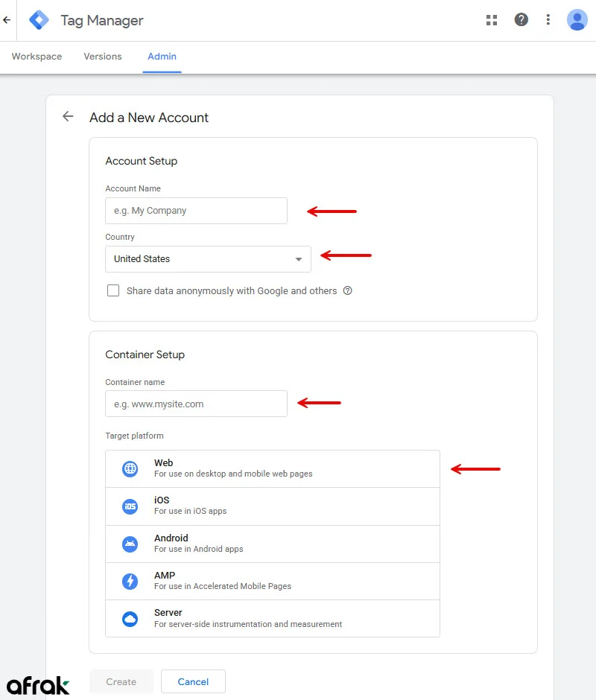Select the Admin tab
Screen dimensions: 596x700
pyautogui.click(x=162, y=57)
